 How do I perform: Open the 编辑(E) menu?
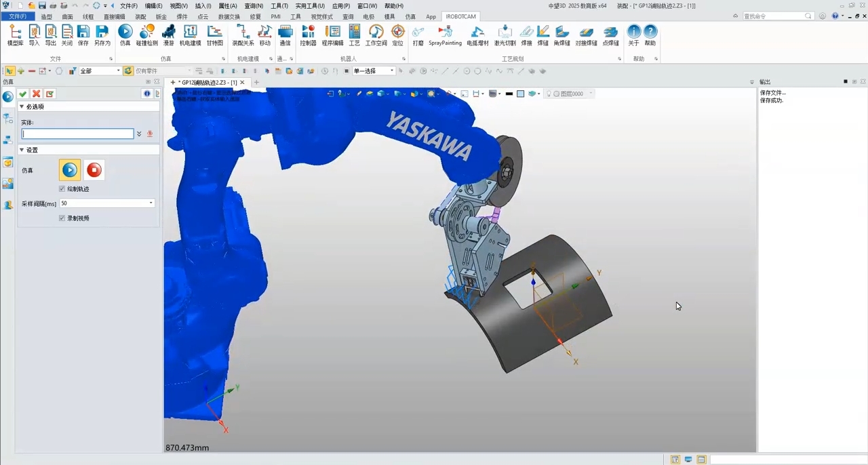point(153,5)
